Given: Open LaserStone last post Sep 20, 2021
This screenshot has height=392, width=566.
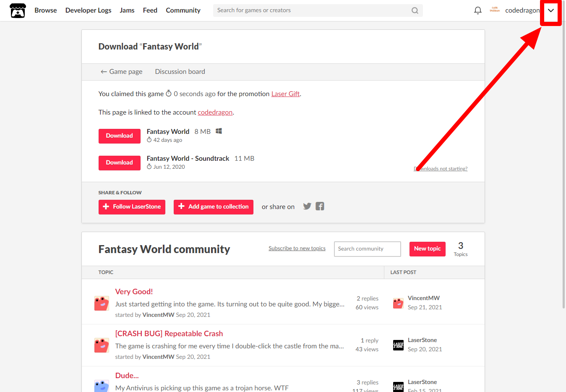Looking at the screenshot, I should click(x=425, y=349).
